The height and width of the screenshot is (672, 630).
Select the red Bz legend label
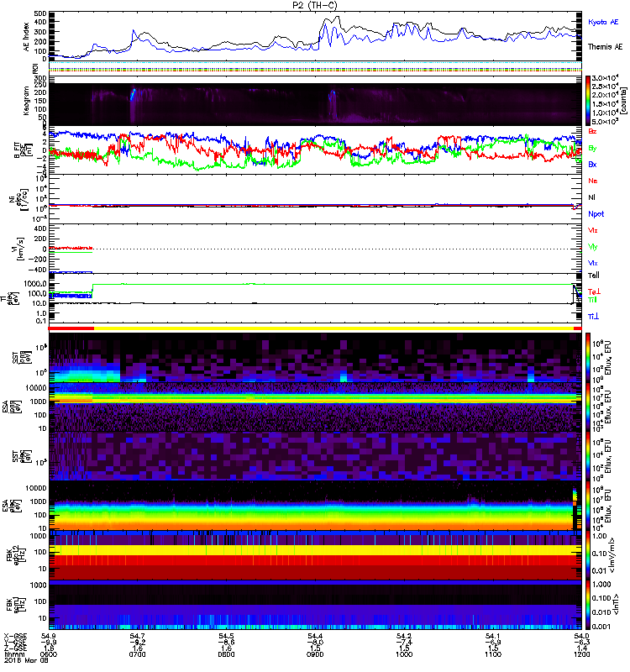pyautogui.click(x=592, y=131)
